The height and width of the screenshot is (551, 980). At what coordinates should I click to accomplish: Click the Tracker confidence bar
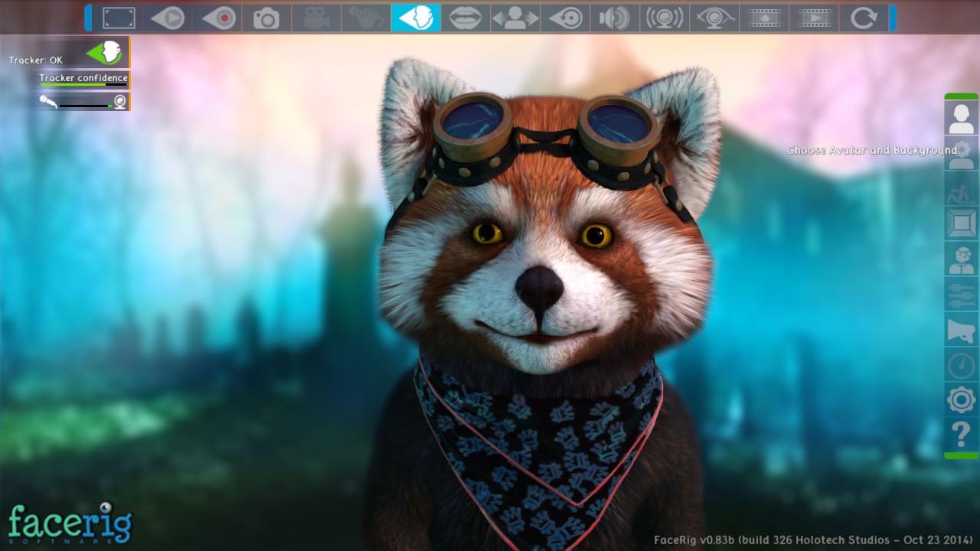83,84
